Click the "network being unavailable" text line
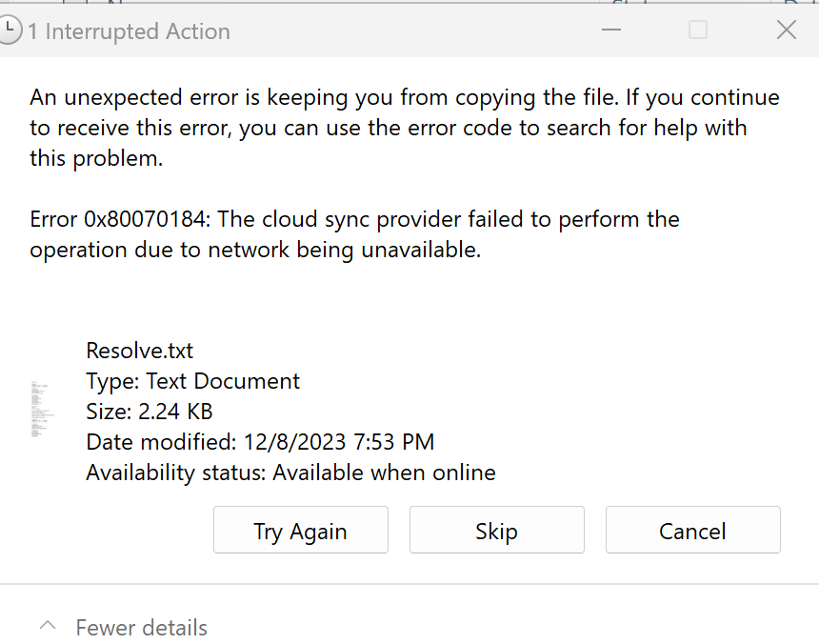The width and height of the screenshot is (819, 644). click(255, 251)
